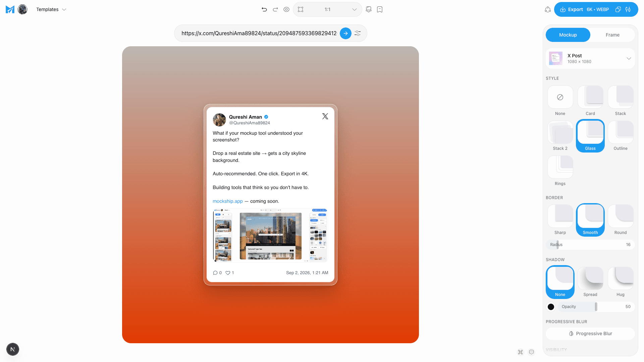Choose the Smooth border option
The height and width of the screenshot is (362, 644).
click(590, 220)
